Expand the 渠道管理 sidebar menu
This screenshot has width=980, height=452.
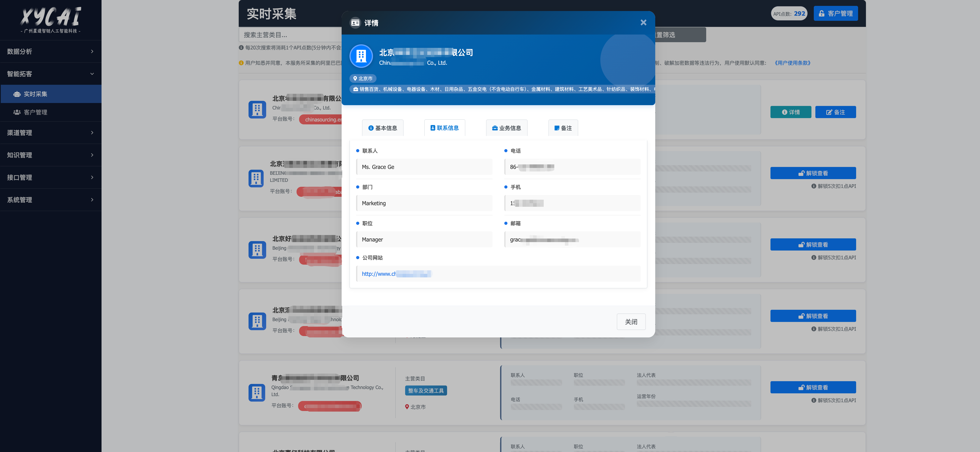(x=51, y=132)
